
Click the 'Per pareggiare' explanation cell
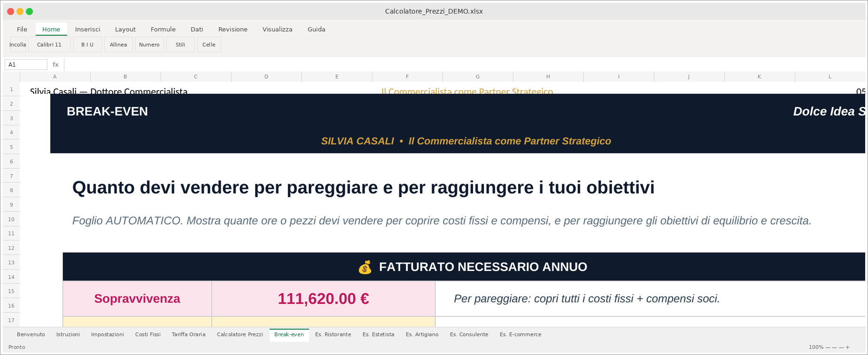pos(650,299)
